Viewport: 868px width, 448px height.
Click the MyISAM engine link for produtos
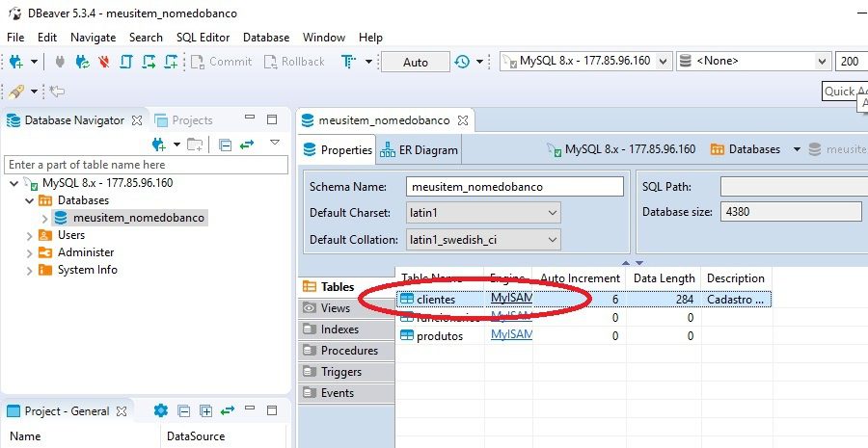click(511, 334)
